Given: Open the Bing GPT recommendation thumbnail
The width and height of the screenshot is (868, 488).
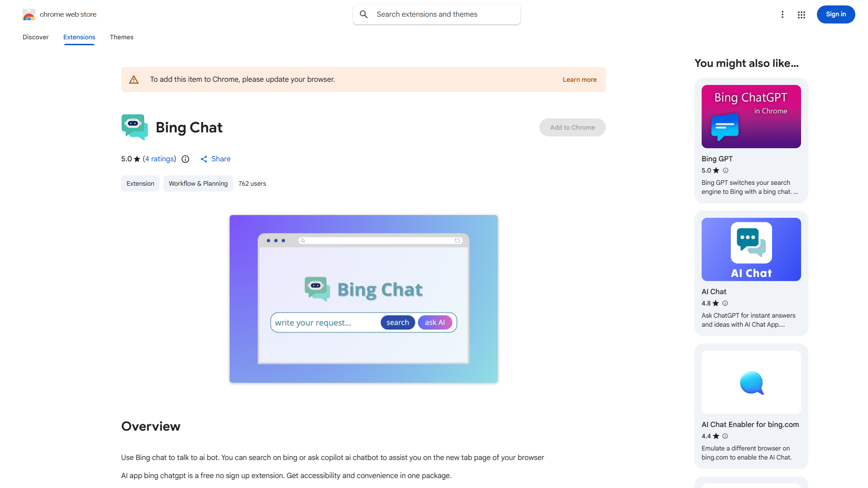Looking at the screenshot, I should click(x=751, y=117).
